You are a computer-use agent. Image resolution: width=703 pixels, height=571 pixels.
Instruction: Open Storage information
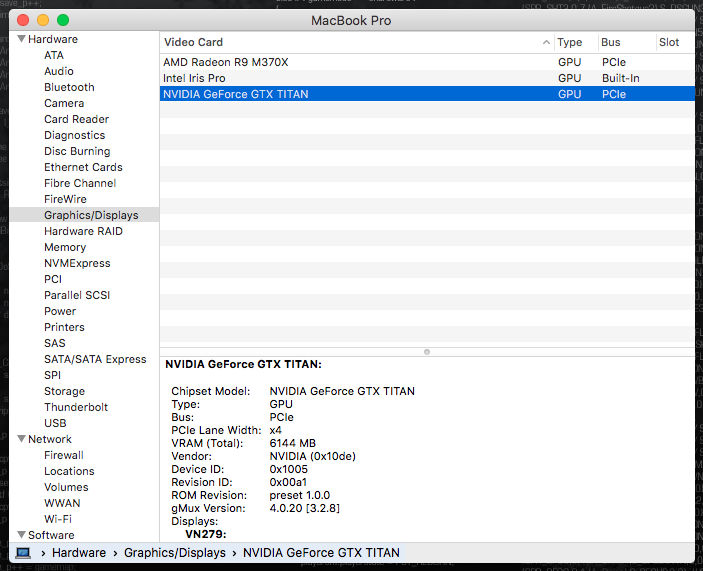click(x=65, y=391)
